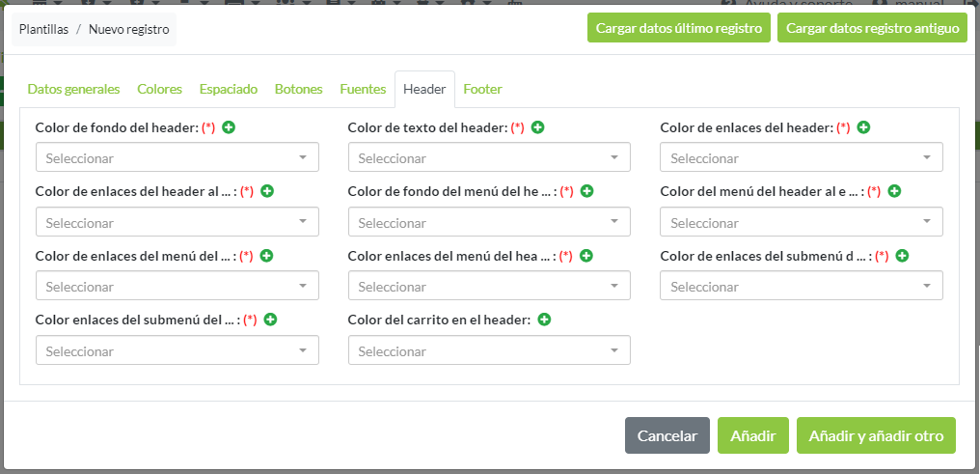Open the Footer tab

[482, 89]
